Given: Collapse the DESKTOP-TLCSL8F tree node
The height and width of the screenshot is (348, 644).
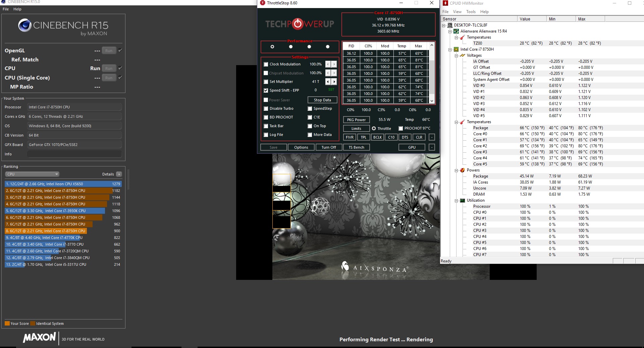Looking at the screenshot, I should tap(444, 26).
